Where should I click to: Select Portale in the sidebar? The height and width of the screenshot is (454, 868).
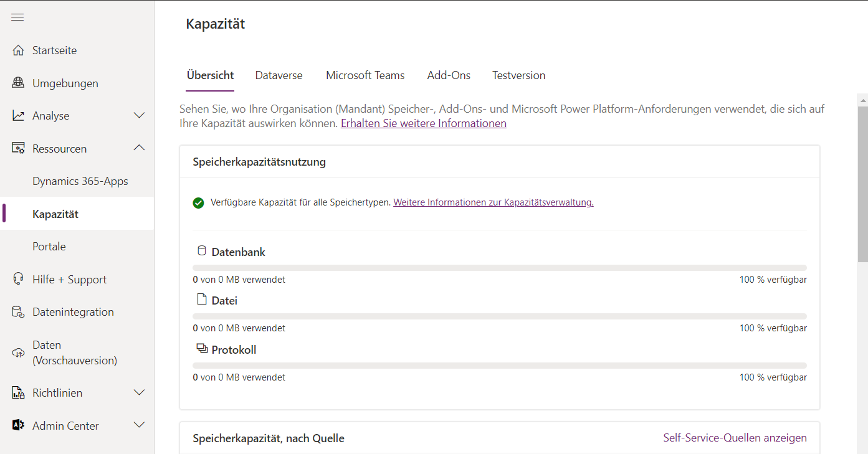[x=49, y=246]
